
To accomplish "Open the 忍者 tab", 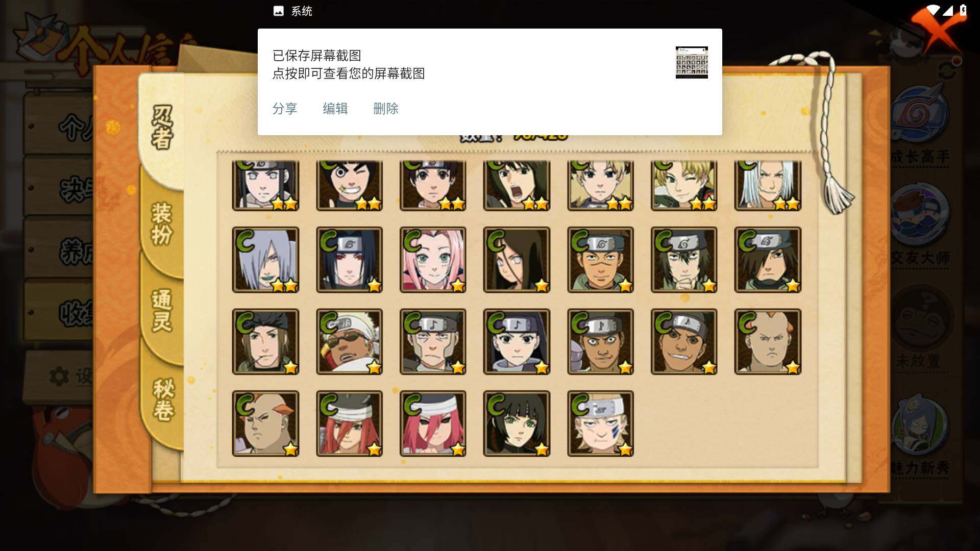I will [162, 128].
